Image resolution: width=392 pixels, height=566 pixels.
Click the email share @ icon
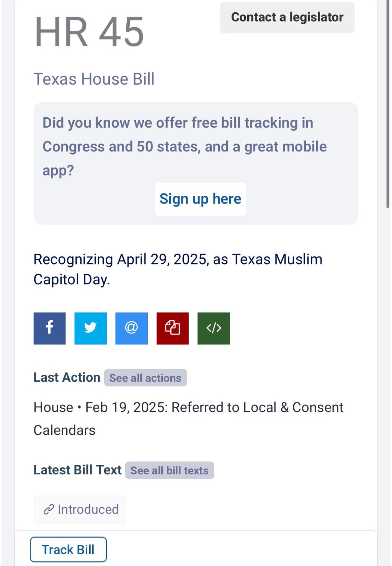pyautogui.click(x=131, y=328)
